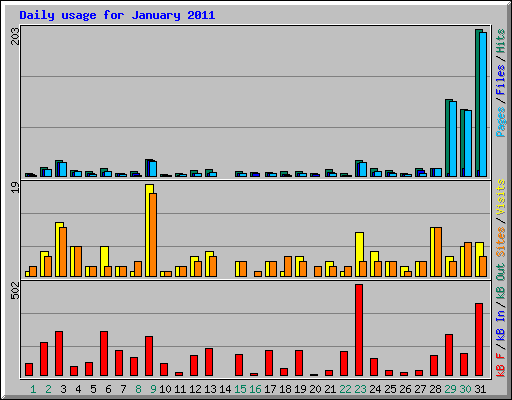The image size is (512, 400).
Task: Select day 15 on the x-axis
Action: tap(240, 389)
